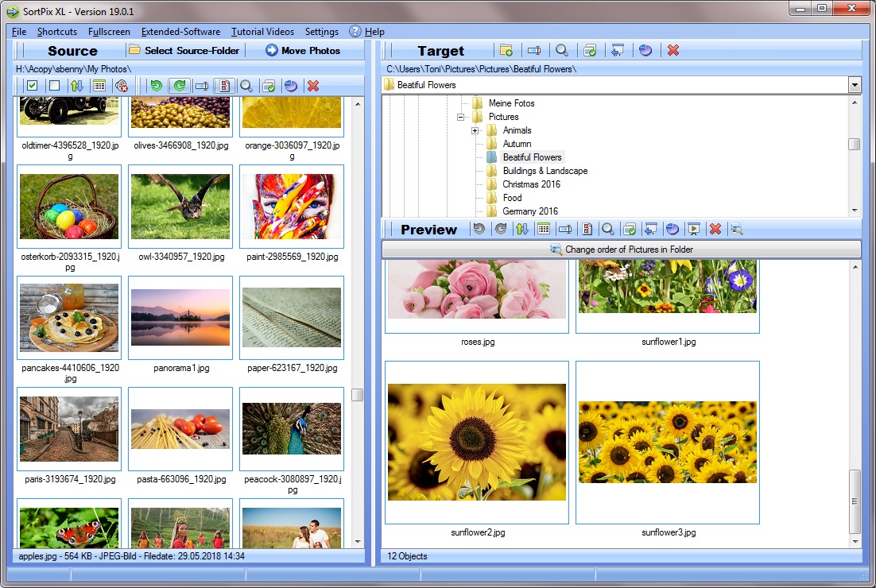The width and height of the screenshot is (876, 588).
Task: Click the deselect-all empty box in Source toolbar
Action: click(x=54, y=86)
